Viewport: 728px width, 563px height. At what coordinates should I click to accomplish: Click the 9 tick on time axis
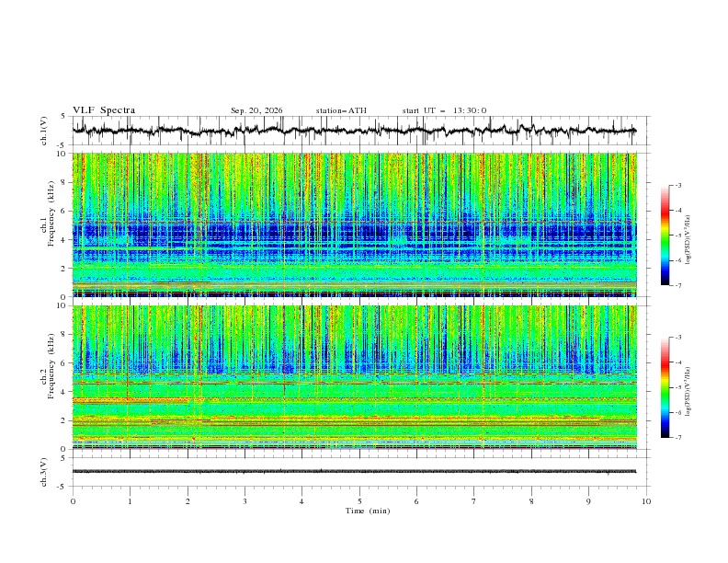pos(588,501)
